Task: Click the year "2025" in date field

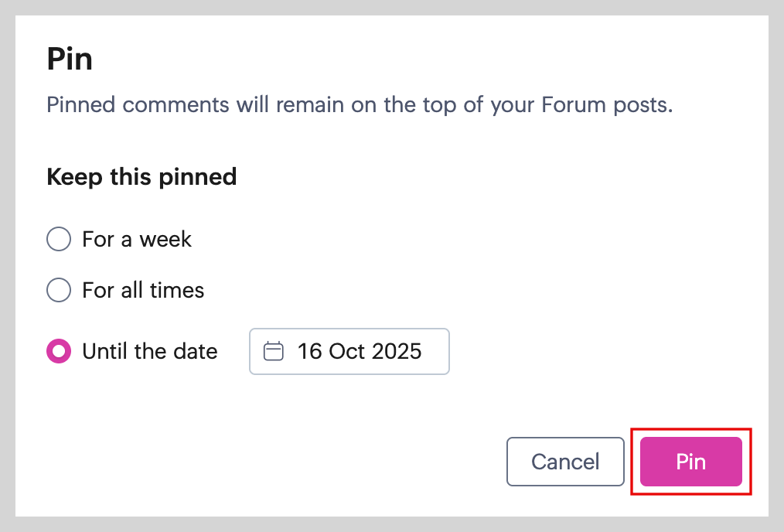Action: tap(397, 352)
